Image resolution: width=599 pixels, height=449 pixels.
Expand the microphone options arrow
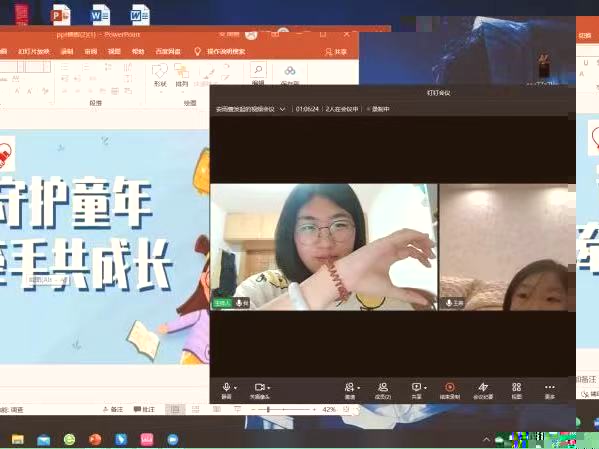point(235,388)
